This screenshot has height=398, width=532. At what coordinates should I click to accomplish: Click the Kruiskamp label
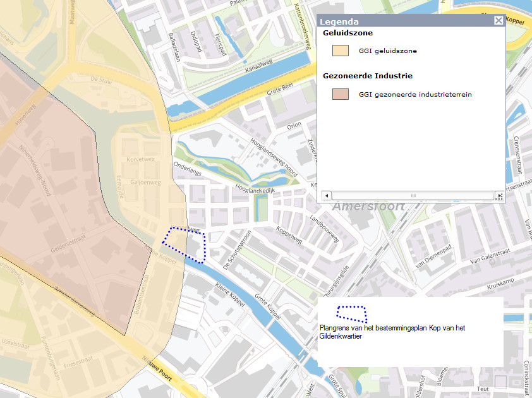point(500,284)
